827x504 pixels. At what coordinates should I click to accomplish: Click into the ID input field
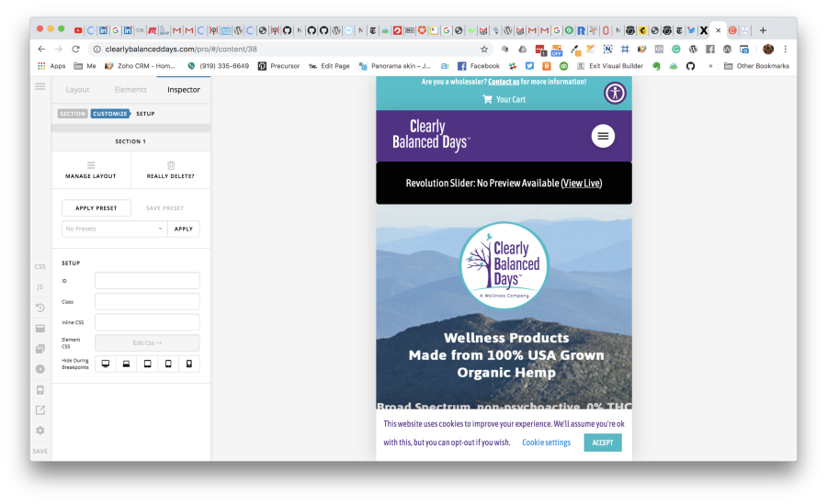pyautogui.click(x=147, y=281)
